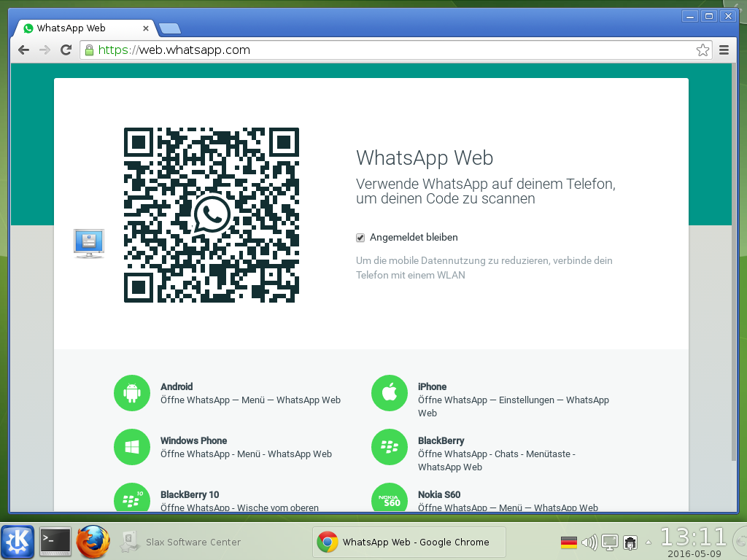Click the BlackBerry 10 heading

click(x=190, y=494)
